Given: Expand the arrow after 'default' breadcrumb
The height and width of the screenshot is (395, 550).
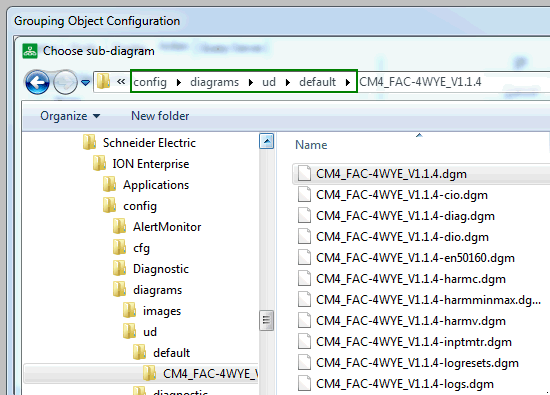Looking at the screenshot, I should (x=348, y=82).
